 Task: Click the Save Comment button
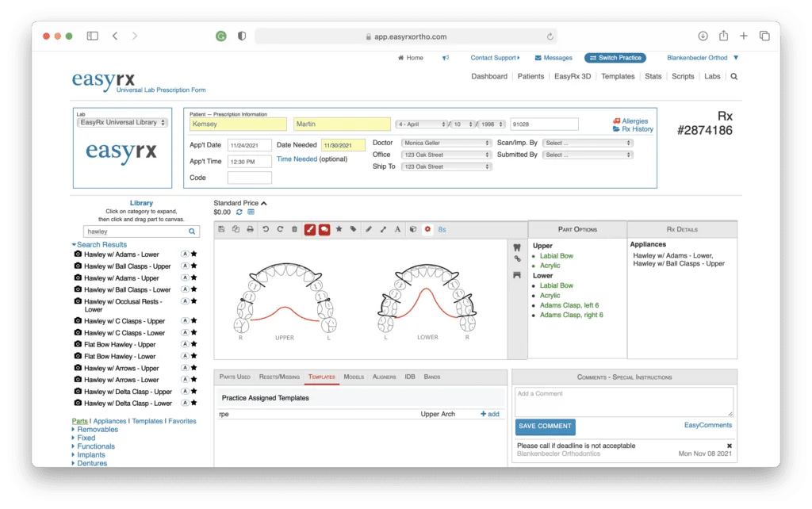[x=545, y=427]
